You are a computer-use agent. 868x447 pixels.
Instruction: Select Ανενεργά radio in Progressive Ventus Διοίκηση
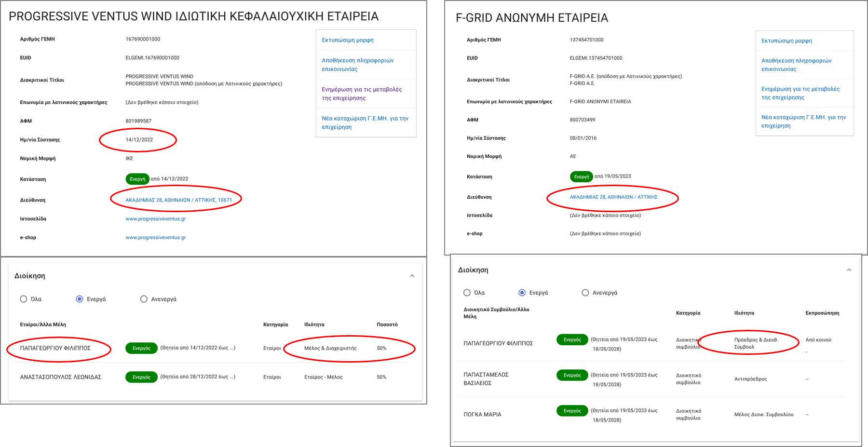click(144, 299)
